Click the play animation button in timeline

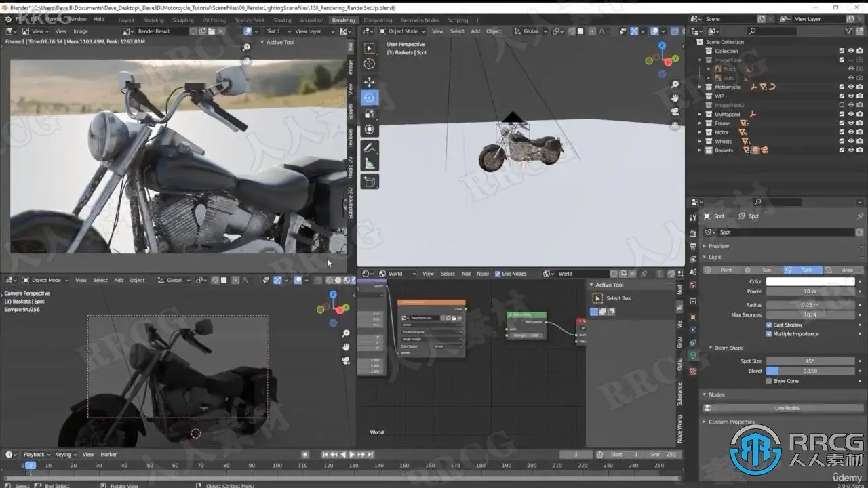pyautogui.click(x=352, y=454)
